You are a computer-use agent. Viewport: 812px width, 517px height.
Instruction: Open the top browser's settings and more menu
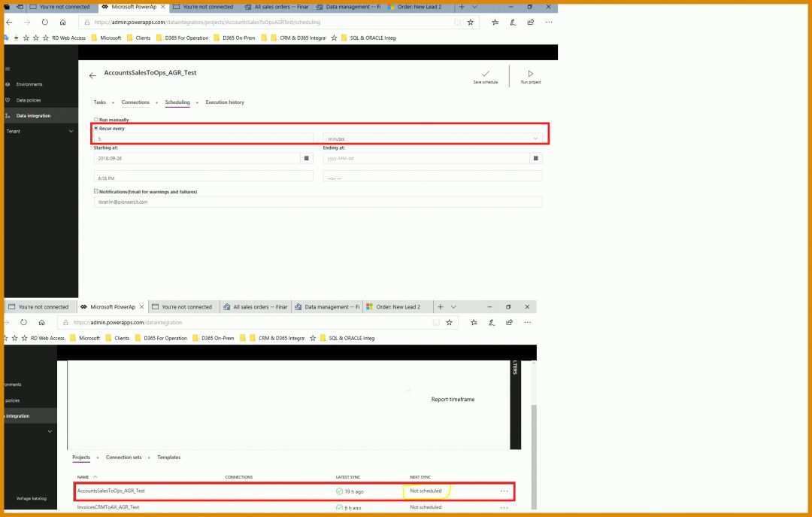coord(549,23)
